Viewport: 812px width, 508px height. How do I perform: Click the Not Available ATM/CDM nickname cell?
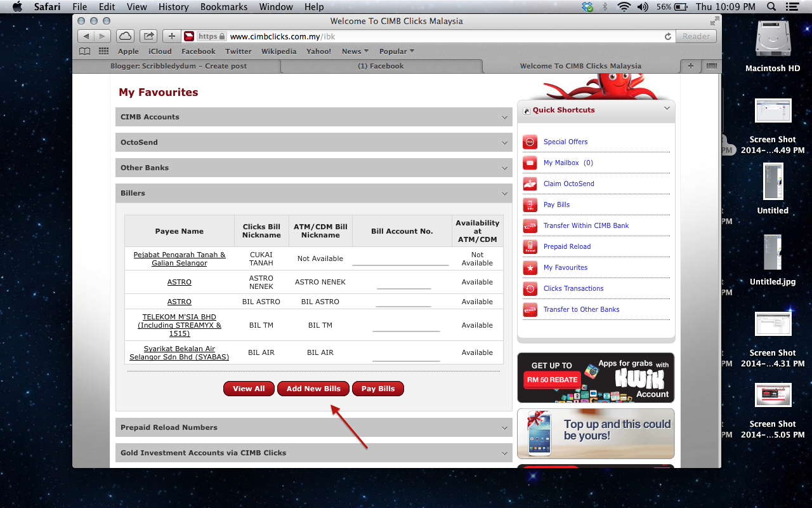tap(320, 258)
